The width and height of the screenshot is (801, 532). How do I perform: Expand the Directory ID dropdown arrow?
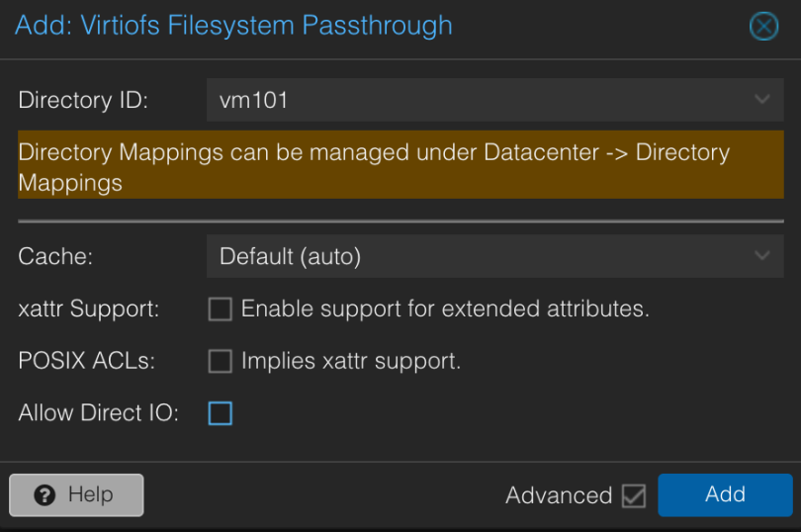click(761, 100)
